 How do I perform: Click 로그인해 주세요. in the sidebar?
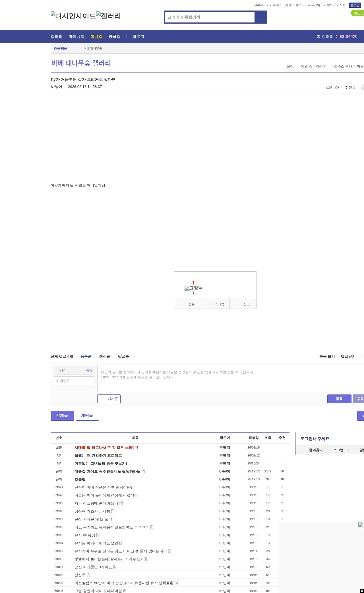pyautogui.click(x=315, y=439)
